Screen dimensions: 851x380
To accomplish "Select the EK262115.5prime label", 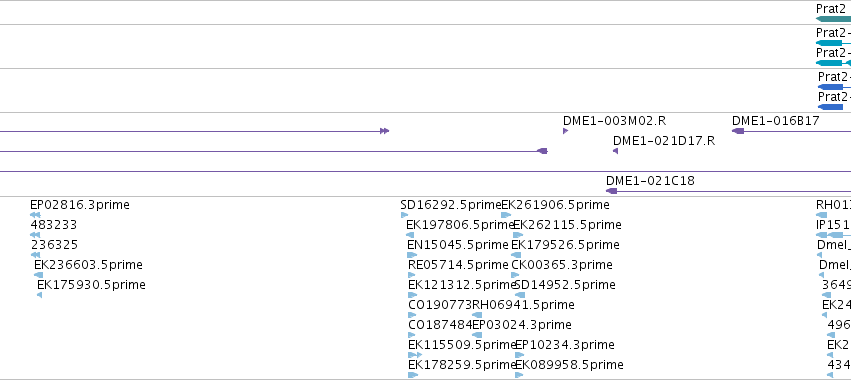I will [x=567, y=225].
